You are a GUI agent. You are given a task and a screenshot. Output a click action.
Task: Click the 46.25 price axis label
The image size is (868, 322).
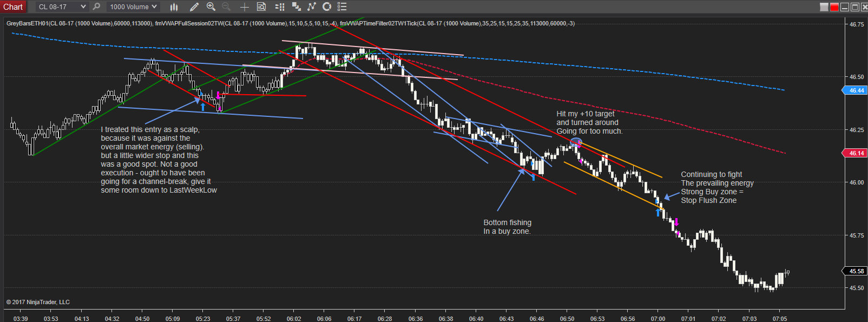(x=857, y=130)
